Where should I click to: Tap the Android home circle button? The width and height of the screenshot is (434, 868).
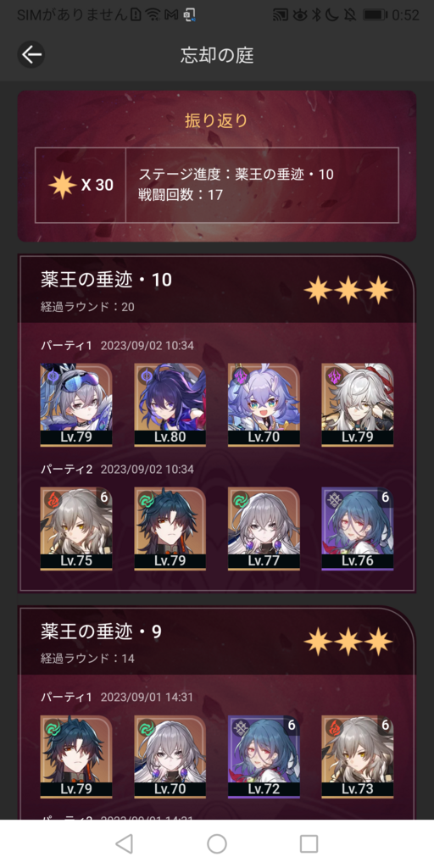coord(217,843)
